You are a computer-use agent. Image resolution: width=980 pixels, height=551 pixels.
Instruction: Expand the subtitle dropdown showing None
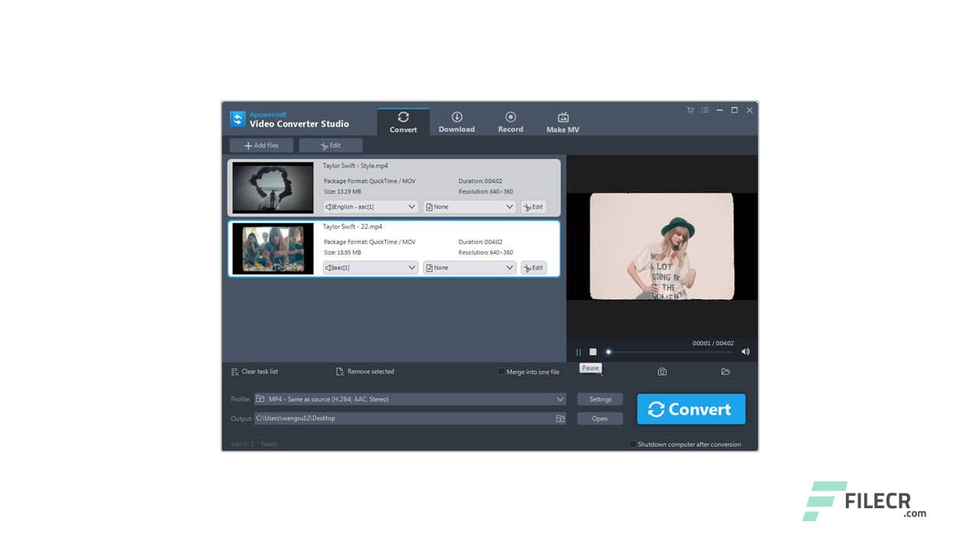tap(469, 206)
